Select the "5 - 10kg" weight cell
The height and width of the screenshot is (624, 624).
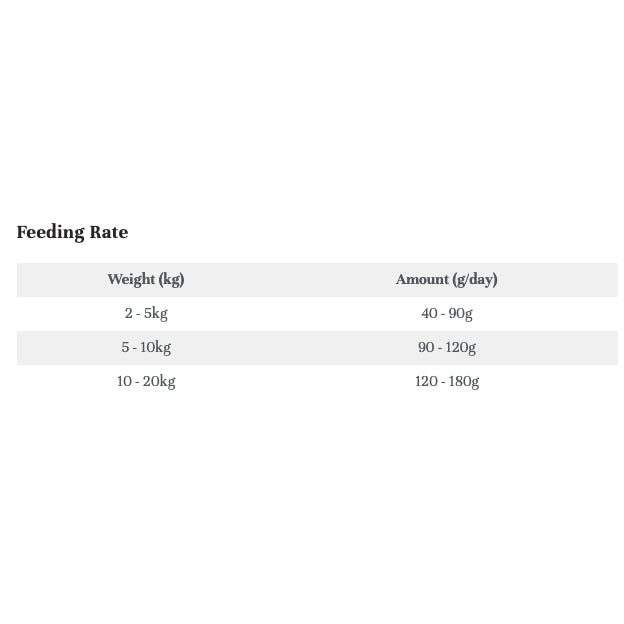coord(146,348)
